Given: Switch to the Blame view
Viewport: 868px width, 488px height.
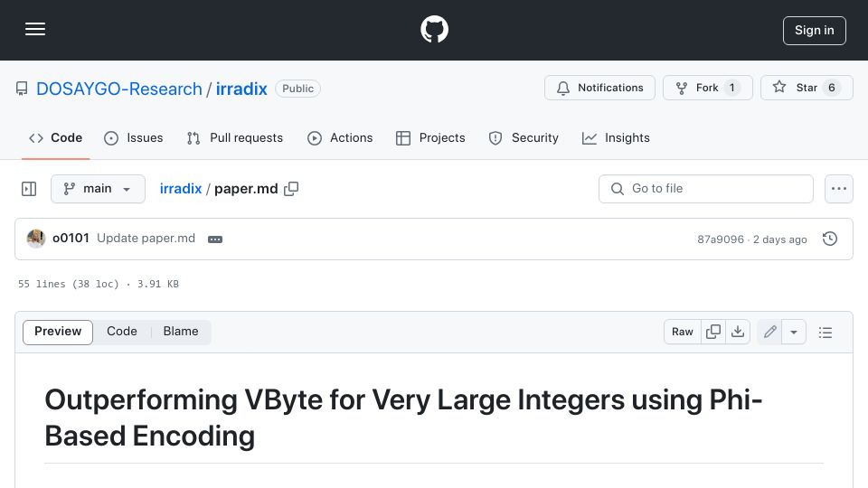Looking at the screenshot, I should (181, 332).
